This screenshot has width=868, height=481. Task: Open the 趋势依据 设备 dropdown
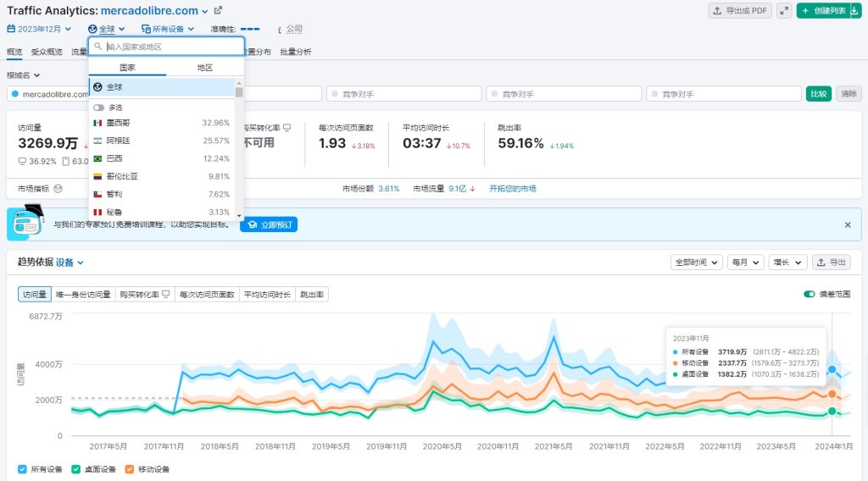pos(70,263)
